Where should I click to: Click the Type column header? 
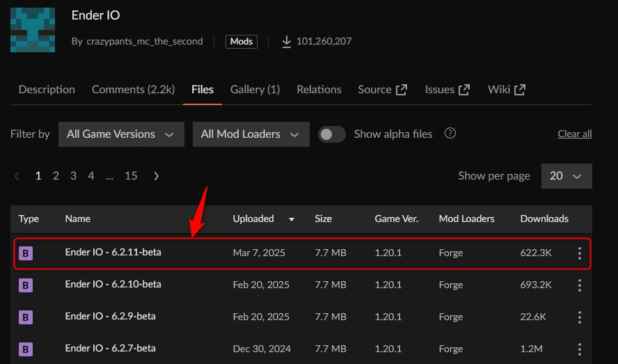point(29,219)
